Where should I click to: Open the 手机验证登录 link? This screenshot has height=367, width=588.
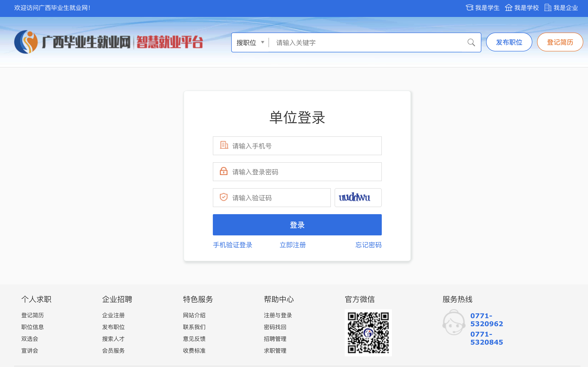232,245
